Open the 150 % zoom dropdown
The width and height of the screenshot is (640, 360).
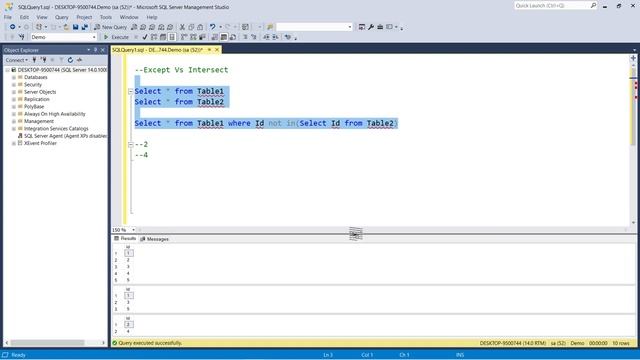(133, 230)
